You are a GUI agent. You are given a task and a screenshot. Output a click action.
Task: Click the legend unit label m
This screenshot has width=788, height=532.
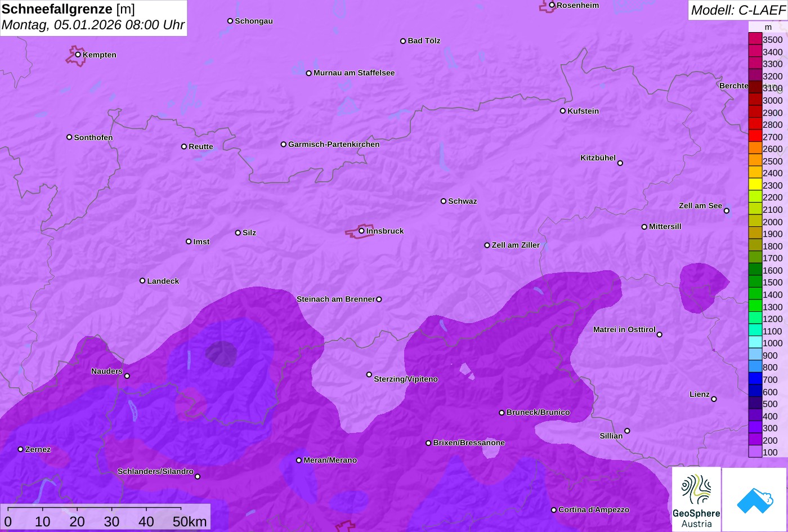768,27
